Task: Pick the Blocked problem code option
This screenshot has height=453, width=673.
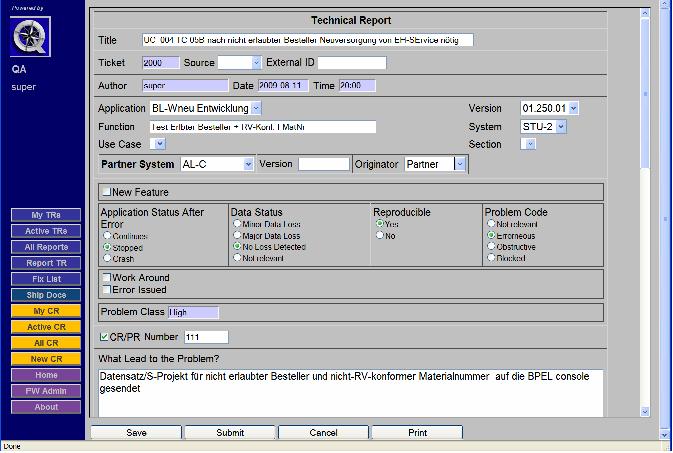Action: [x=490, y=257]
